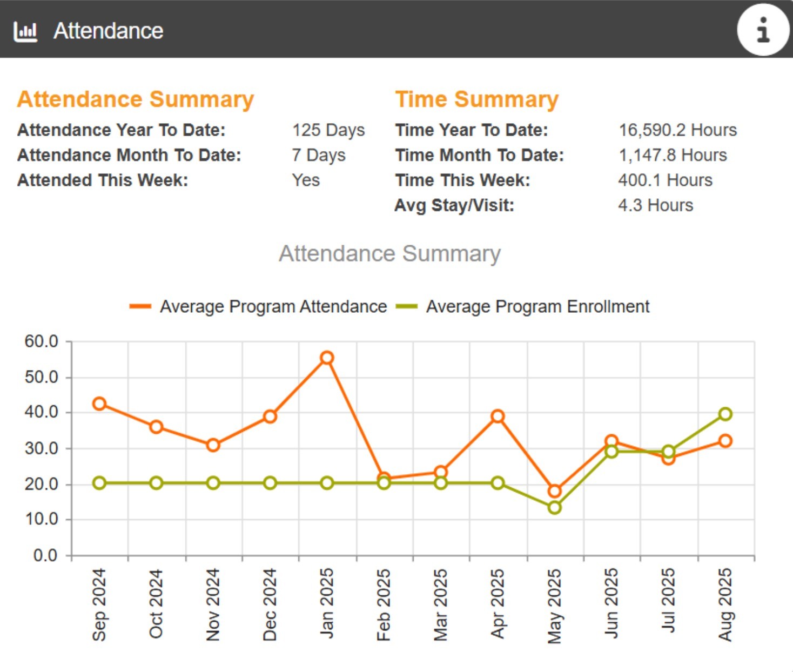
Task: Select Aug 2025 orange attendance point
Action: pos(725,441)
